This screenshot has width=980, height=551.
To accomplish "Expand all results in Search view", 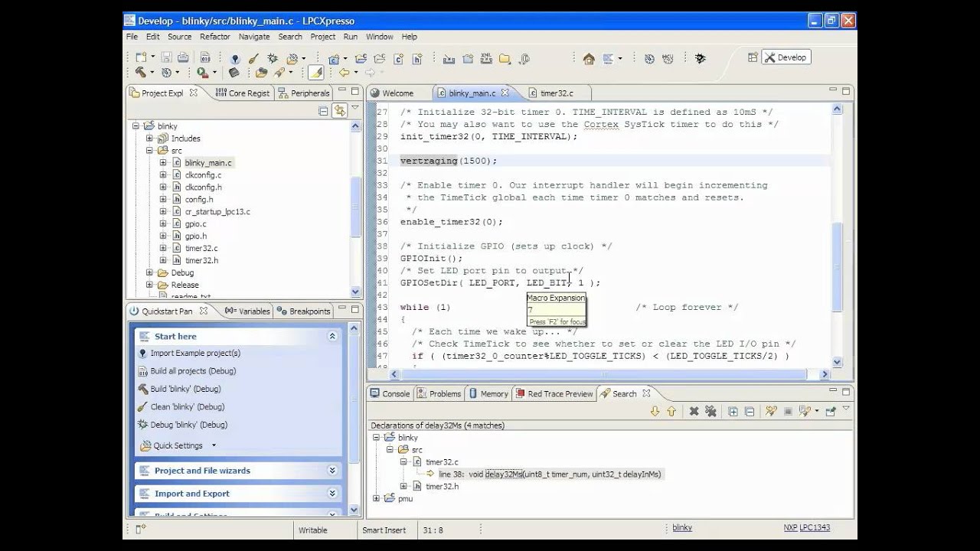I will (x=733, y=412).
